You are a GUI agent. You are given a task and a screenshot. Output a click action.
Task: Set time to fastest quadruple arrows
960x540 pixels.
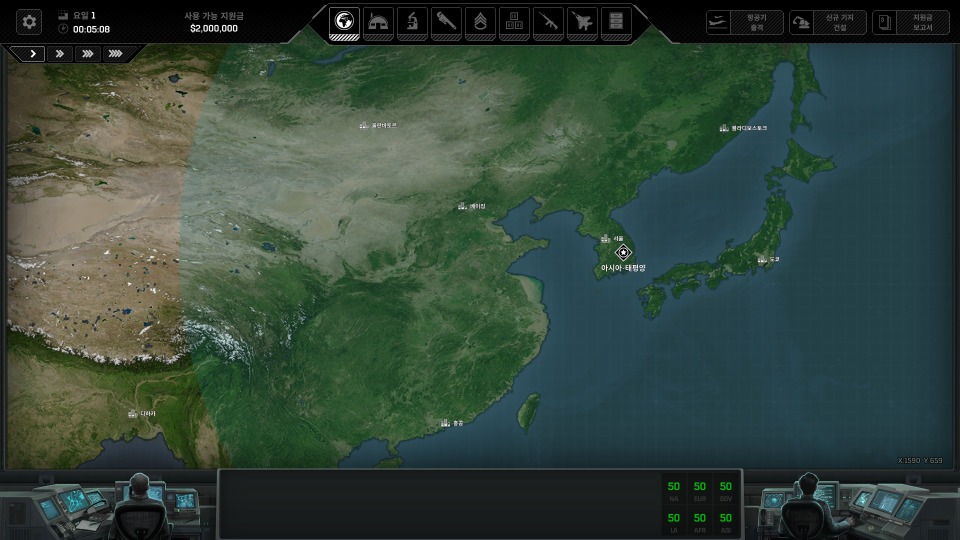(115, 54)
